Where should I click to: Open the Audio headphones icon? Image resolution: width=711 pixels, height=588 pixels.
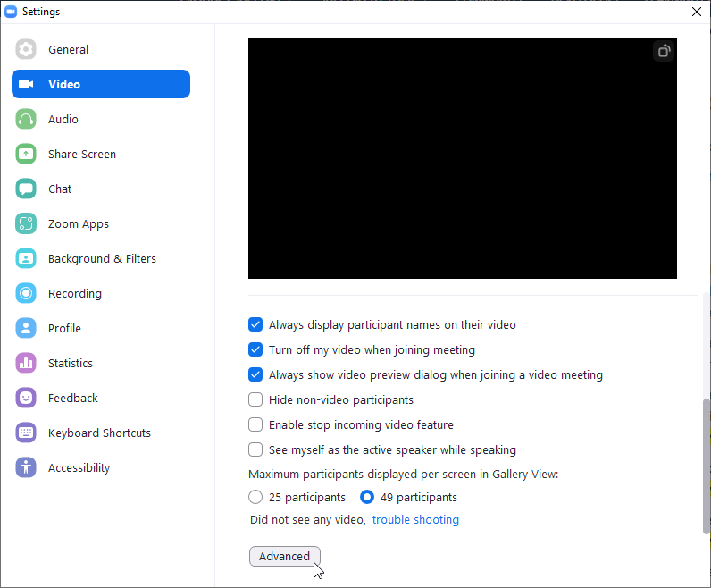[26, 119]
